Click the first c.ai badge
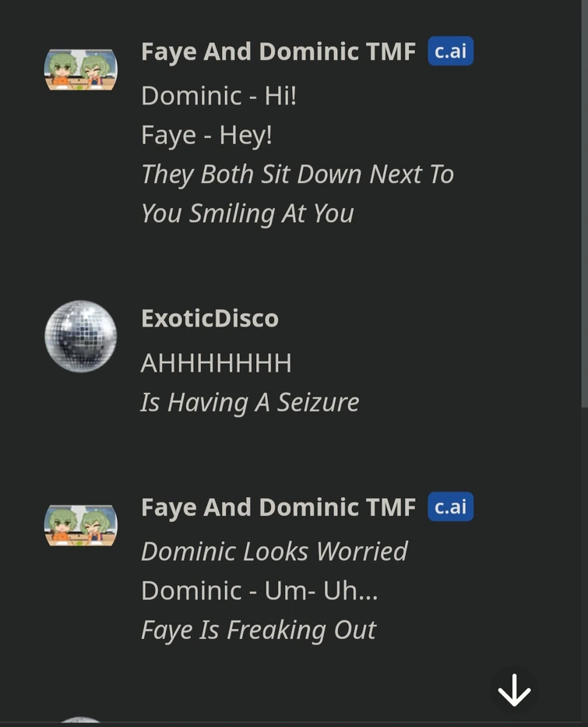The image size is (588, 727). [x=450, y=51]
